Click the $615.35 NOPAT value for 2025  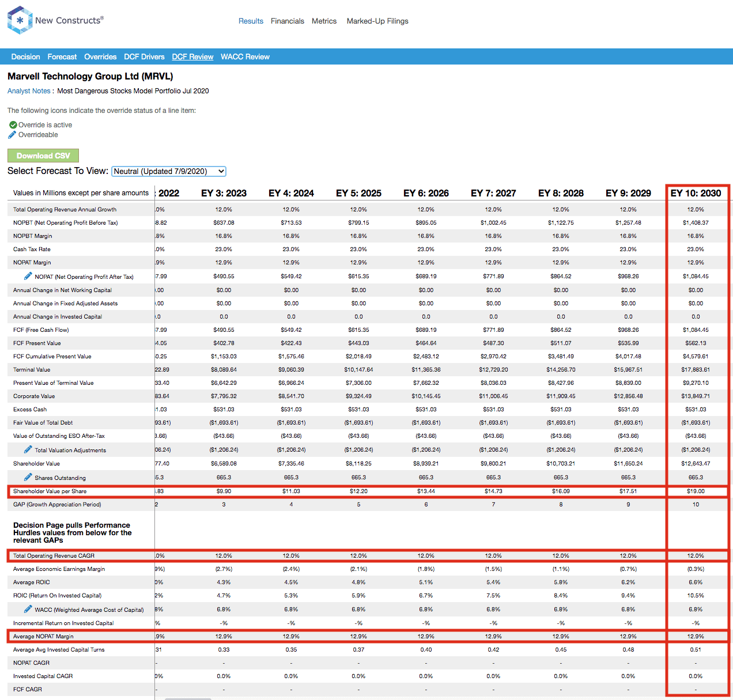358,277
